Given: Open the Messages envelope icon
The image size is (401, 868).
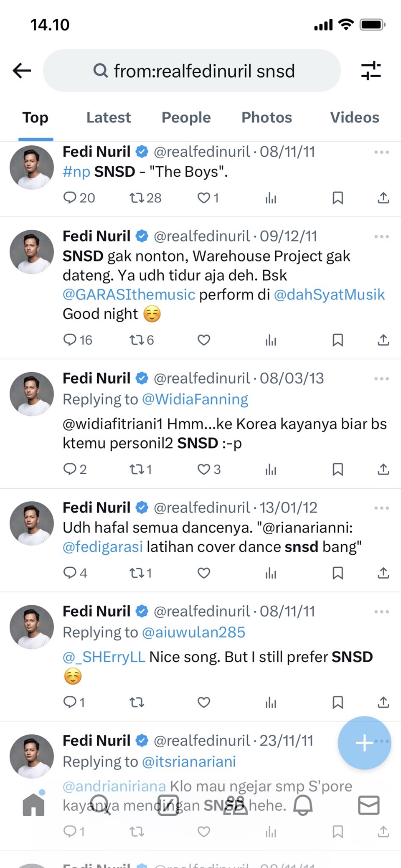Looking at the screenshot, I should (368, 805).
